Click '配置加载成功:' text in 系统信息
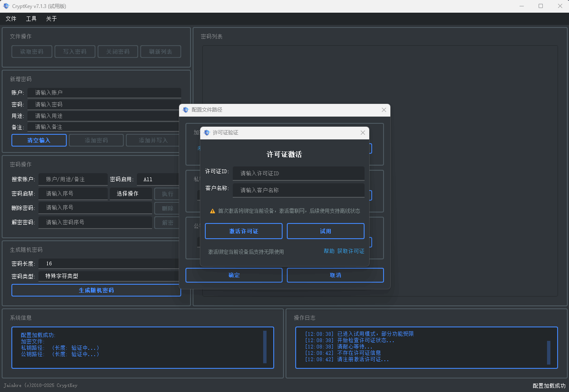 (38, 335)
